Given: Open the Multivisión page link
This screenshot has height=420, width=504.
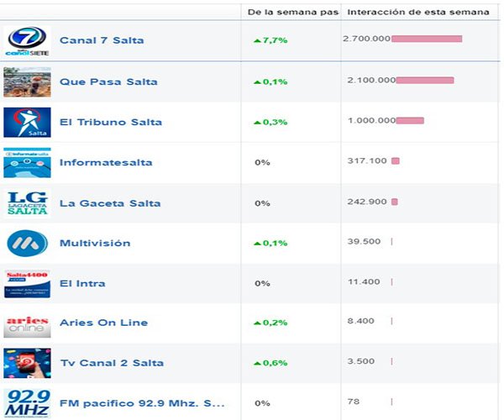Looking at the screenshot, I should point(95,243).
